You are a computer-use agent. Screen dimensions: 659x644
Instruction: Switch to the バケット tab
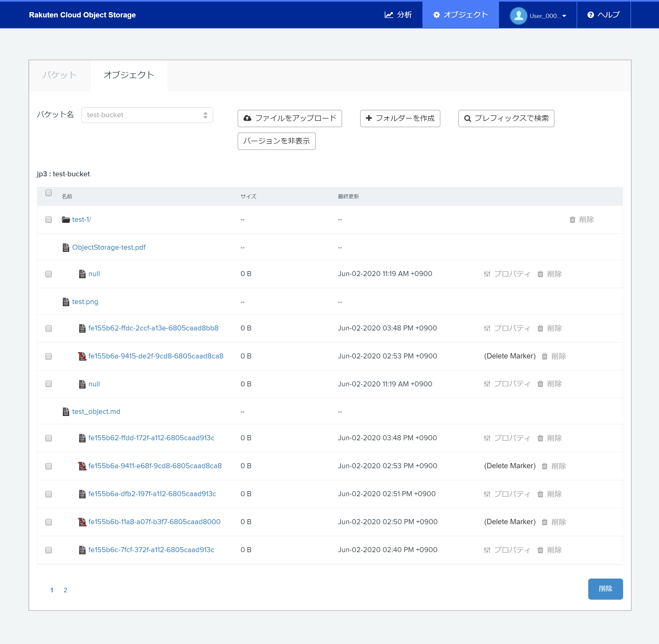59,75
